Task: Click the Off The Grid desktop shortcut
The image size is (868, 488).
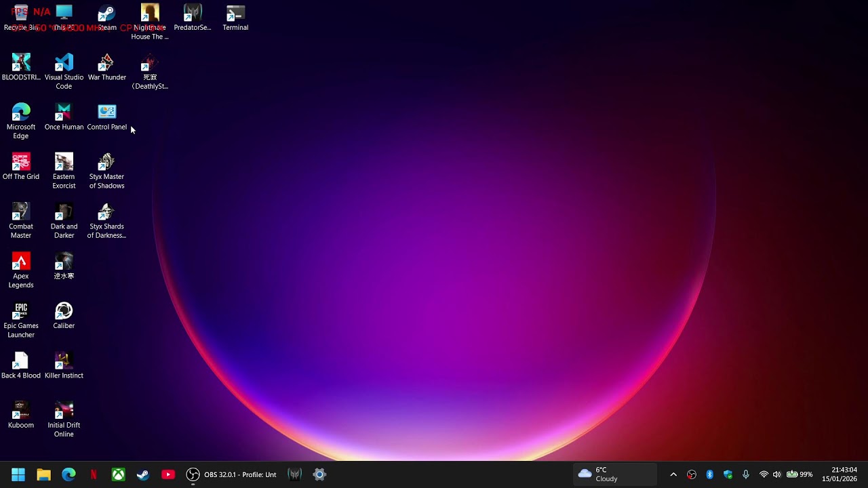Action: click(x=21, y=167)
